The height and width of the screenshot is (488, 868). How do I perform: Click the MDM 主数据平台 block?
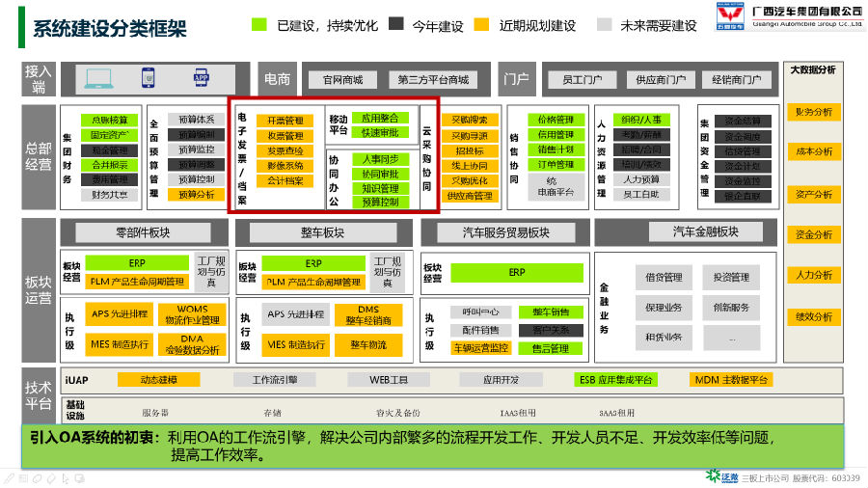(731, 380)
